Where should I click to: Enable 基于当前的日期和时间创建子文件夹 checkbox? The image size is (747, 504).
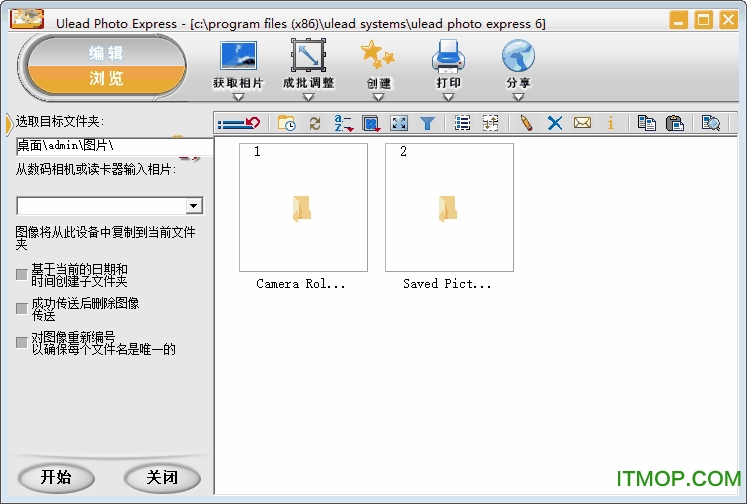(x=21, y=275)
